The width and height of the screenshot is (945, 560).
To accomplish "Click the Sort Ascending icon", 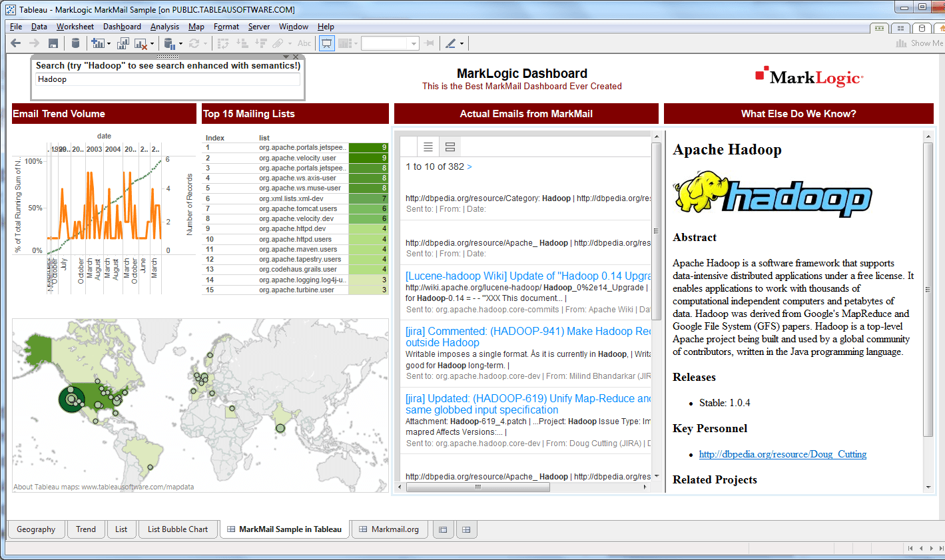I will (x=242, y=43).
